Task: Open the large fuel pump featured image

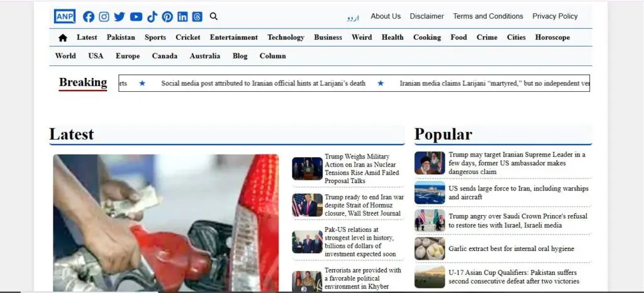Action: pyautogui.click(x=166, y=223)
